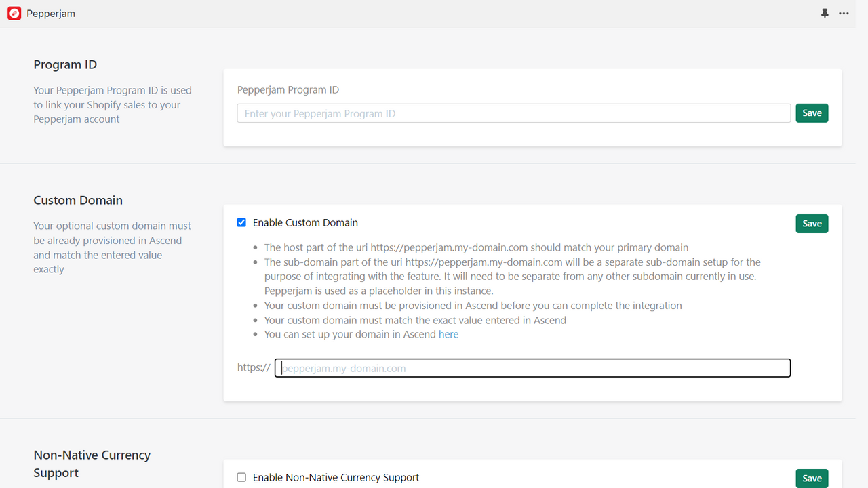The width and height of the screenshot is (868, 488).
Task: Click bullet about host part matching primary domain
Action: 476,247
